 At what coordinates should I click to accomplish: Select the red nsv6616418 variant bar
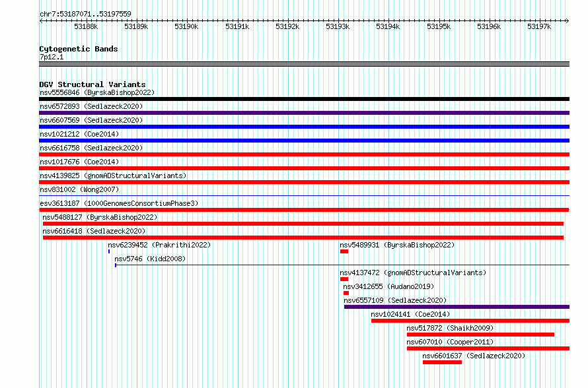303,238
